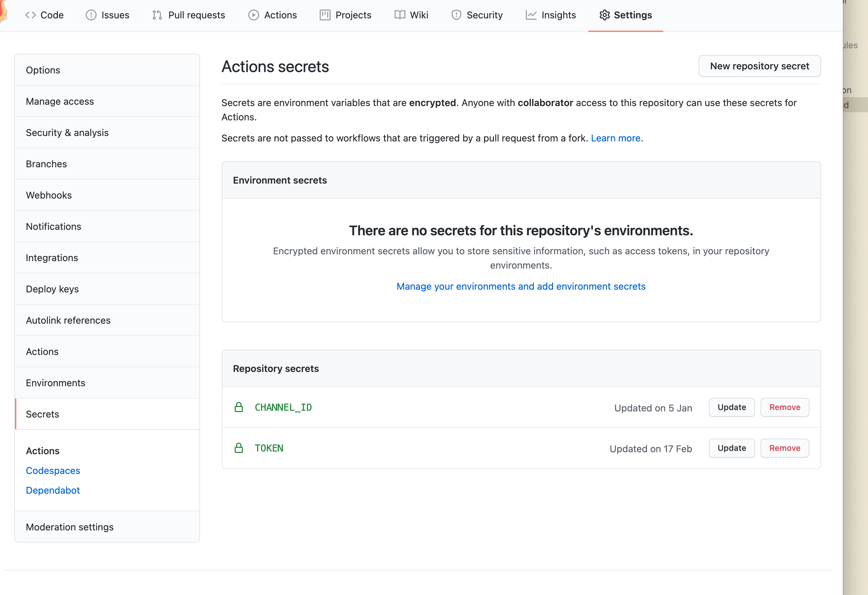This screenshot has width=868, height=595.
Task: Open Manage your environments link
Action: [521, 286]
